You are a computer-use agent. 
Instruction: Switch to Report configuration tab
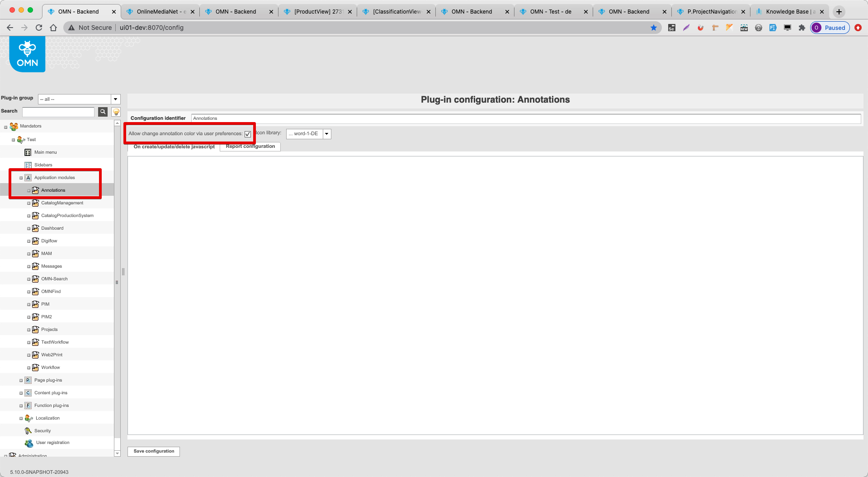coord(250,146)
